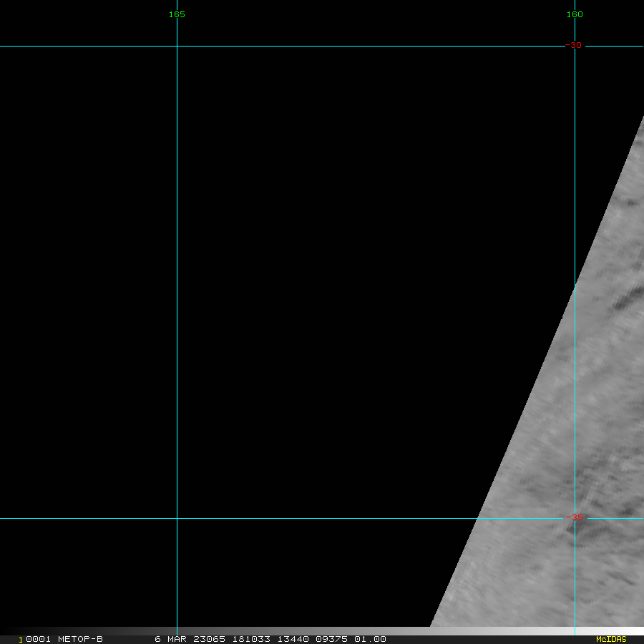Click the 09375 value in status bar
The width and height of the screenshot is (644, 644).
point(331,639)
